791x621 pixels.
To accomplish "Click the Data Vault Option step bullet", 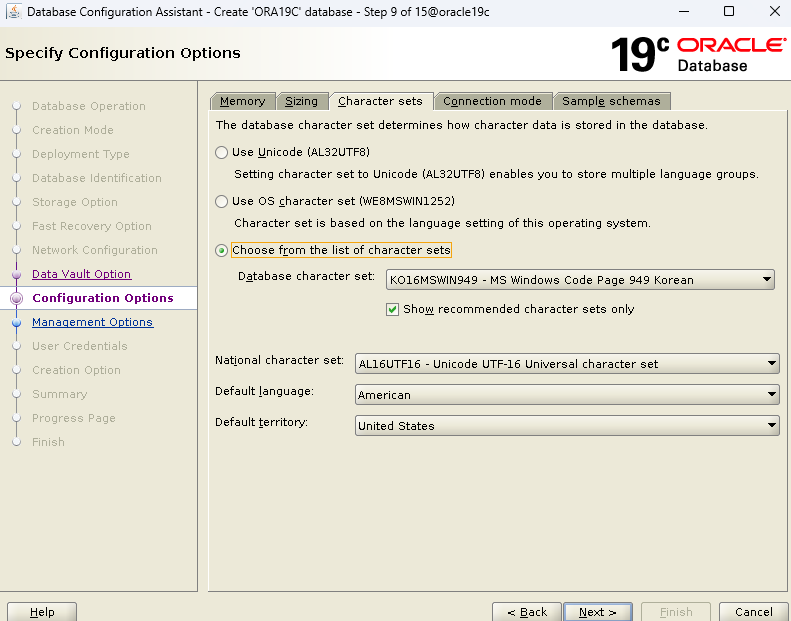I will [x=17, y=274].
